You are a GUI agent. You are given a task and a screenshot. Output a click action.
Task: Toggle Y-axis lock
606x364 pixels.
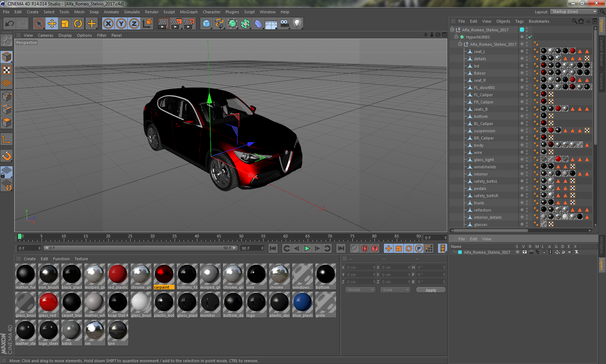pyautogui.click(x=121, y=24)
